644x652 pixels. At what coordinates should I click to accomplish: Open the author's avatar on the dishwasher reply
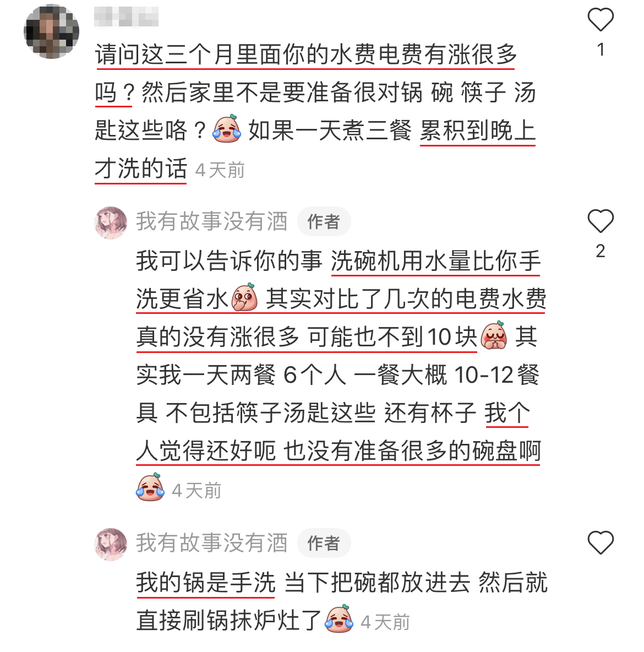click(111, 223)
